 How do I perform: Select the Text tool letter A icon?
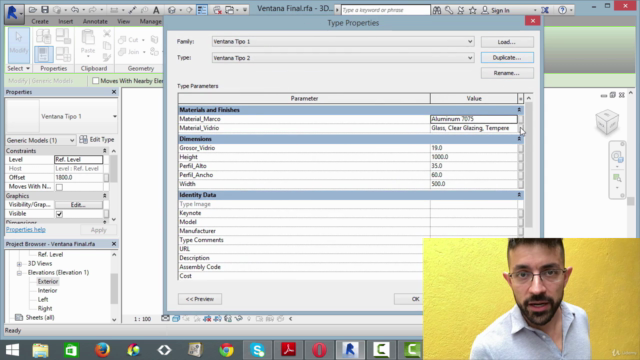click(156, 10)
